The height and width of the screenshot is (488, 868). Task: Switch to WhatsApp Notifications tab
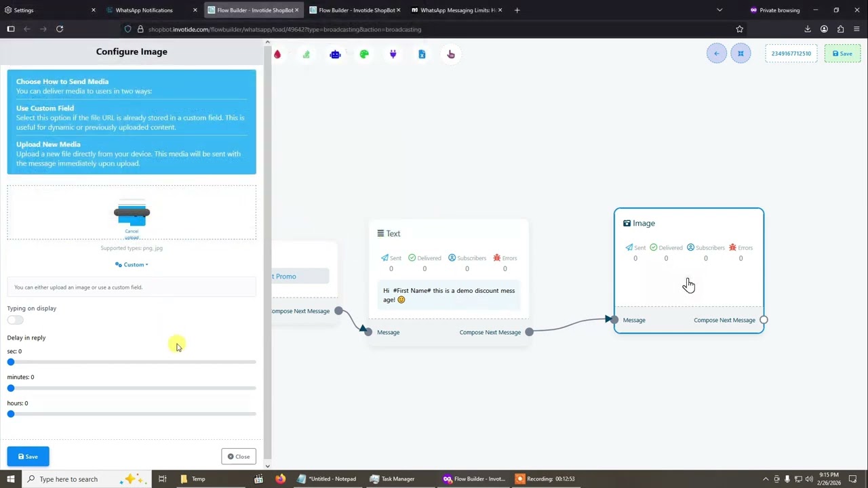[x=151, y=10]
